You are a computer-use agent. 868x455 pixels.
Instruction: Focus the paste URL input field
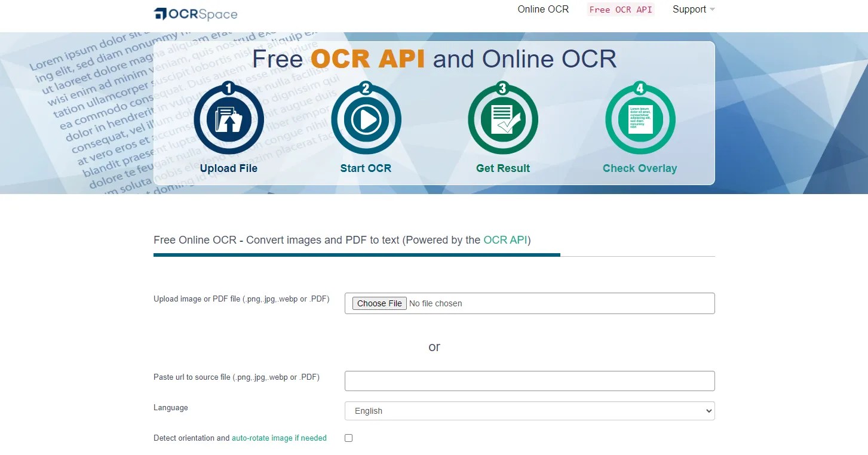[529, 381]
